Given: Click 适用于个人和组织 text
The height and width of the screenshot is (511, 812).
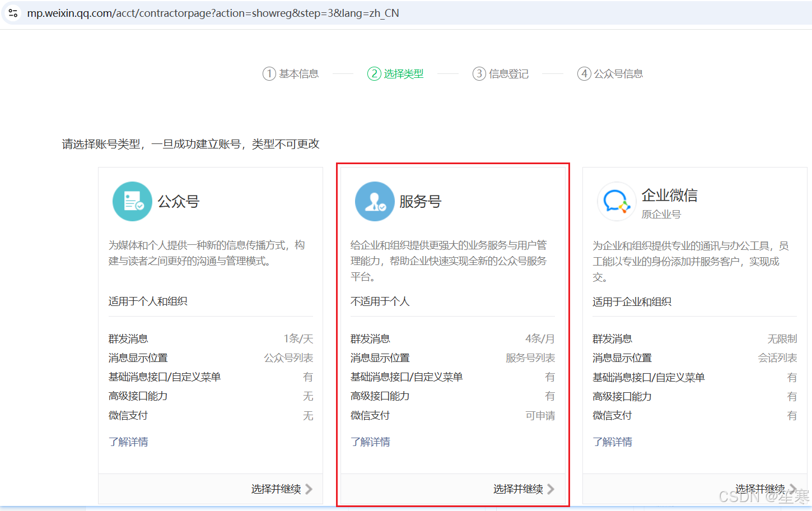Looking at the screenshot, I should click(148, 301).
